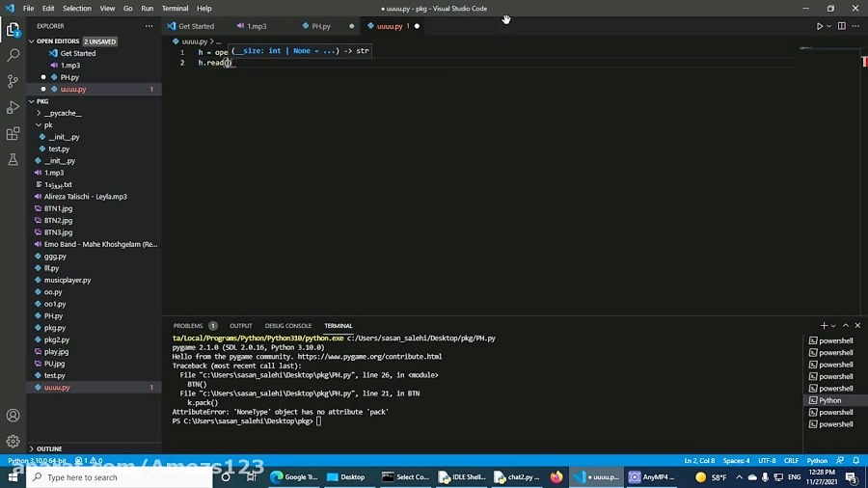Screen dimensions: 868x488
Task: Change the Python language mode
Action: pyautogui.click(x=817, y=460)
